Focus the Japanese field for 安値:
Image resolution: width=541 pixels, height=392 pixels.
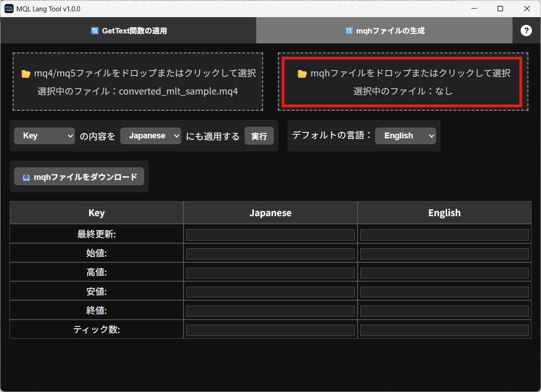(x=270, y=292)
